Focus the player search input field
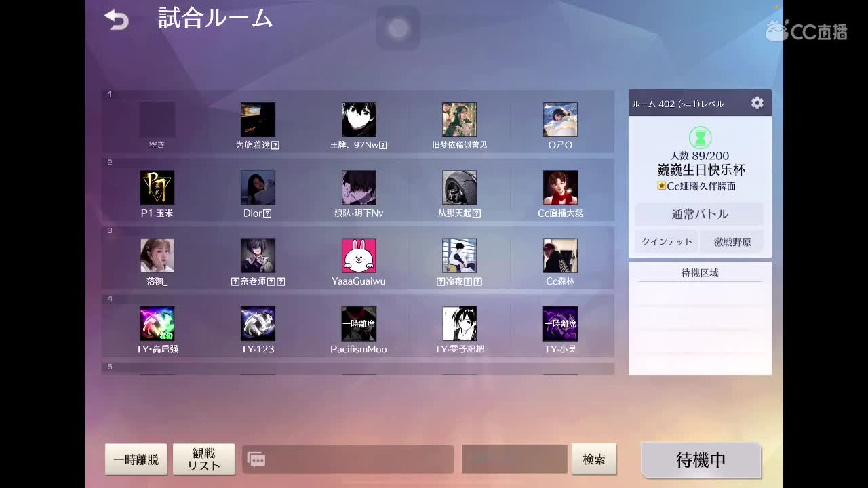The width and height of the screenshot is (868, 488). (515, 460)
